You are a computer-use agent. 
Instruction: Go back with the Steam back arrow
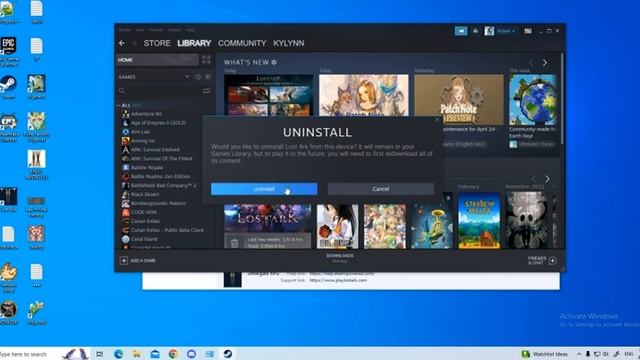tap(122, 43)
